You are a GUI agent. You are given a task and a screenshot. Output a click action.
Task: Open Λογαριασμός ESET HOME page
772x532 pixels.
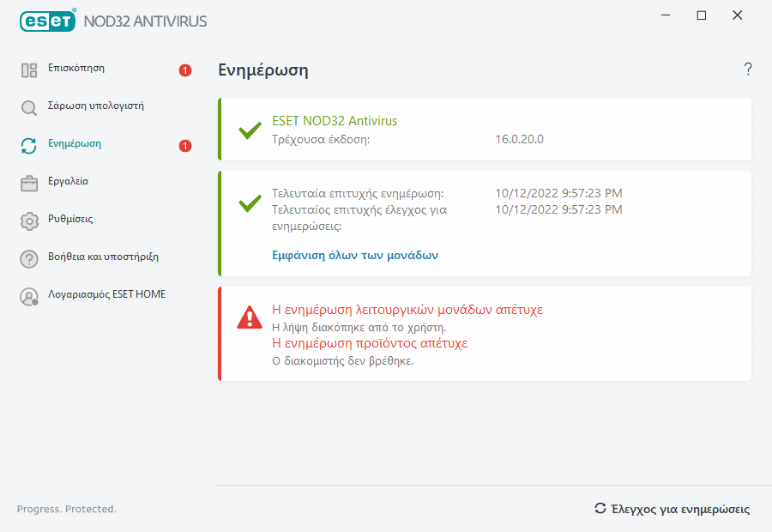click(x=107, y=294)
